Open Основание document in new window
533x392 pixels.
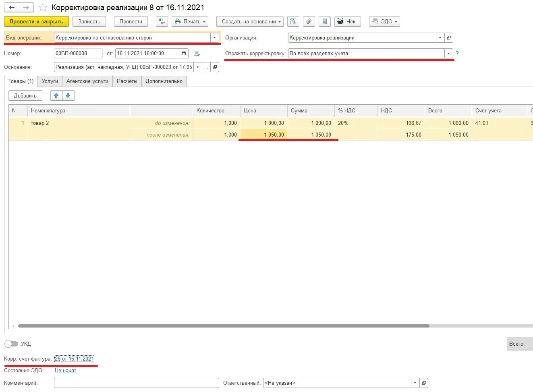[x=215, y=67]
